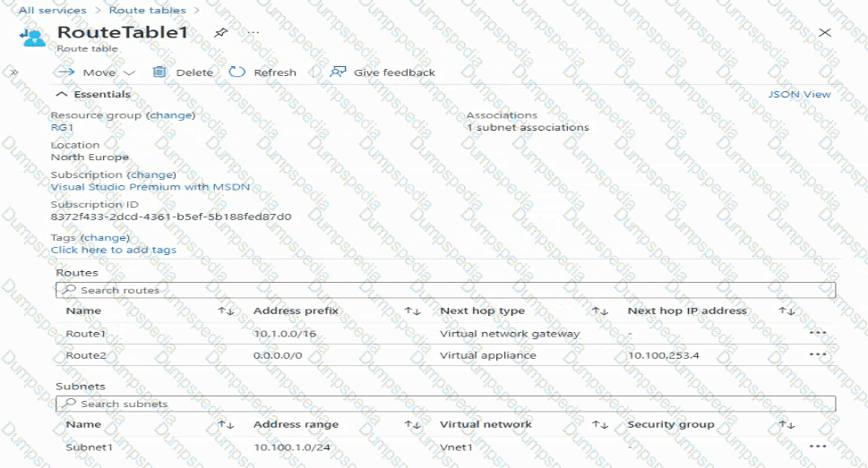Click the pin to dashboard icon
The height and width of the screenshot is (468, 868).
(x=221, y=32)
